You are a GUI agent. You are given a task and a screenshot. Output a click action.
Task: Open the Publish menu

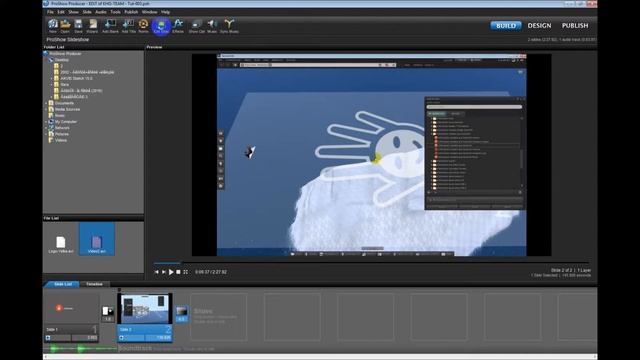(131, 12)
